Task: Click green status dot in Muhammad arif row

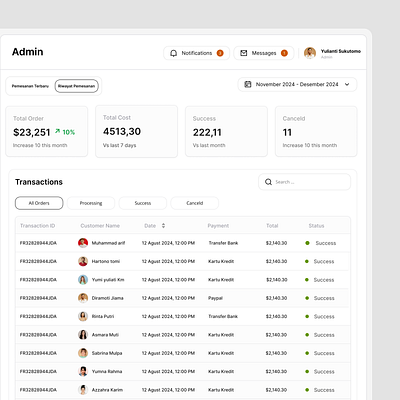Action: tap(307, 243)
